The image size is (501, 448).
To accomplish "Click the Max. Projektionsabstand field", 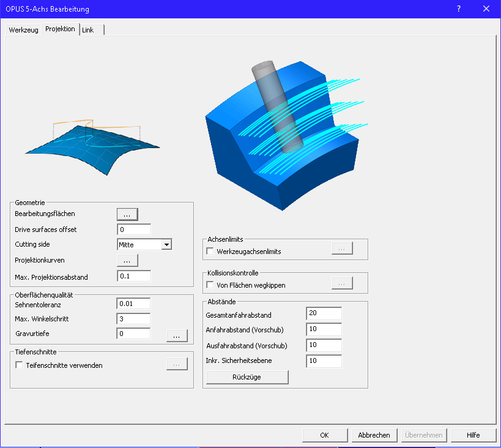I will point(134,276).
